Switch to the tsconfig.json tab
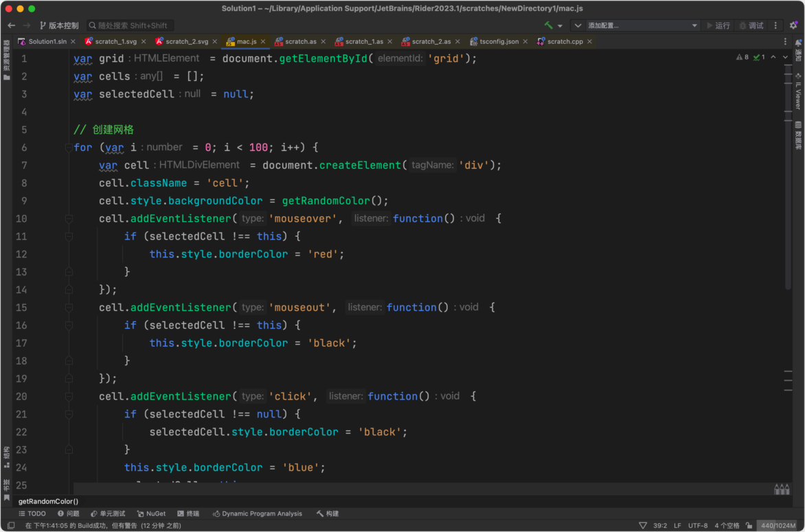Screen dimensions: 805x532 click(499, 42)
